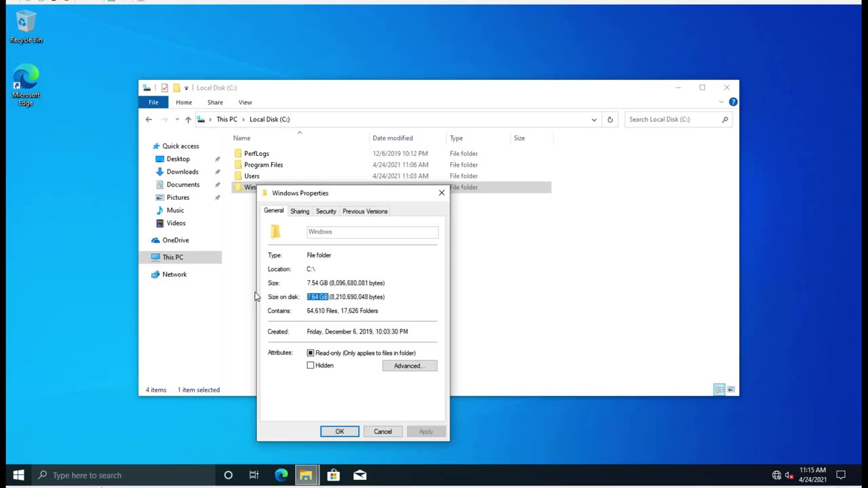This screenshot has height=488, width=868.
Task: Click the Windows Start button
Action: coord(18,475)
